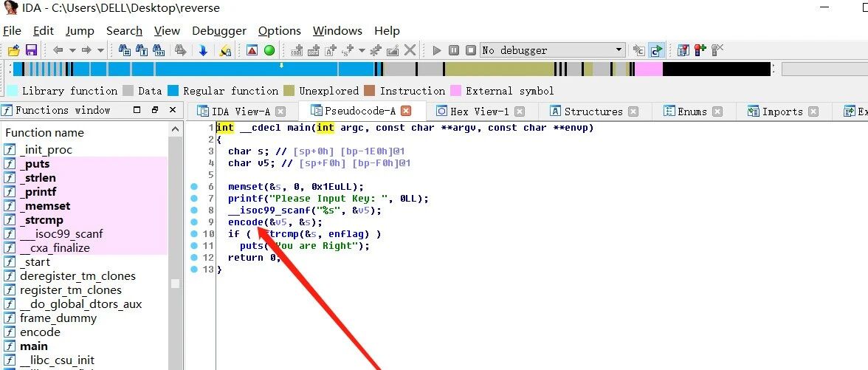Open the Jump menu

(80, 31)
